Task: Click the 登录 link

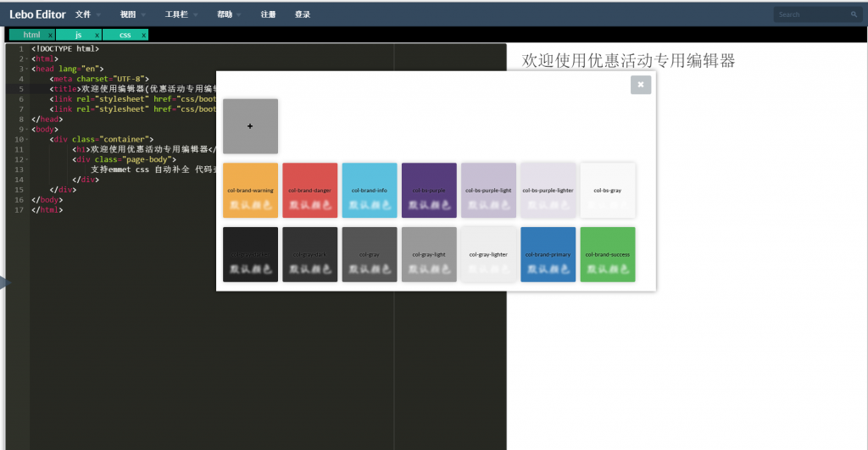Action: tap(302, 14)
